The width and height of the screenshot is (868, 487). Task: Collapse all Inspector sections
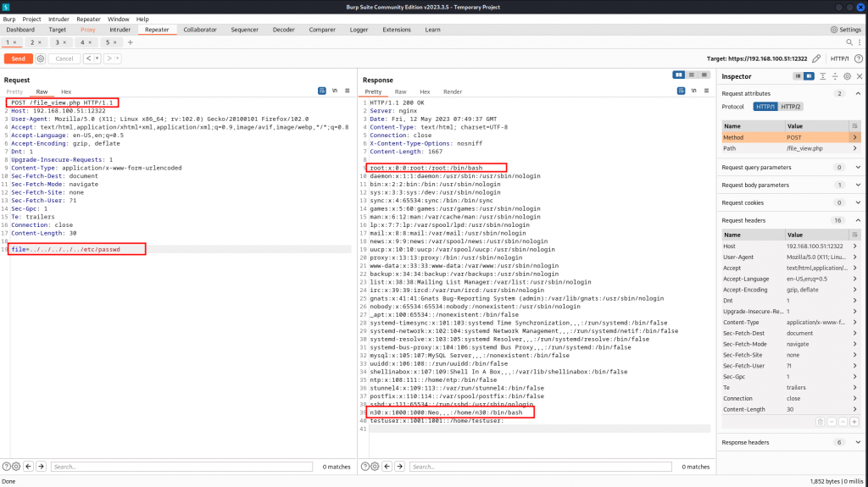coord(835,76)
